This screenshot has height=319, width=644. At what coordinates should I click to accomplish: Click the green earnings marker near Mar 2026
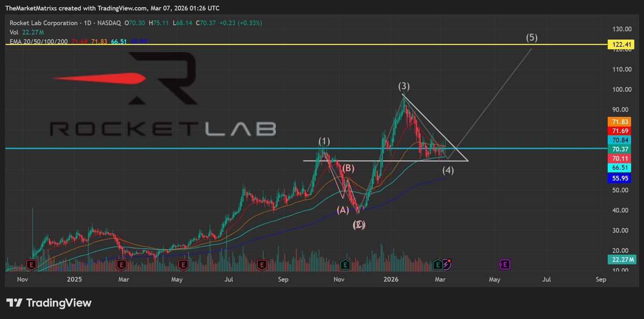pos(438,264)
